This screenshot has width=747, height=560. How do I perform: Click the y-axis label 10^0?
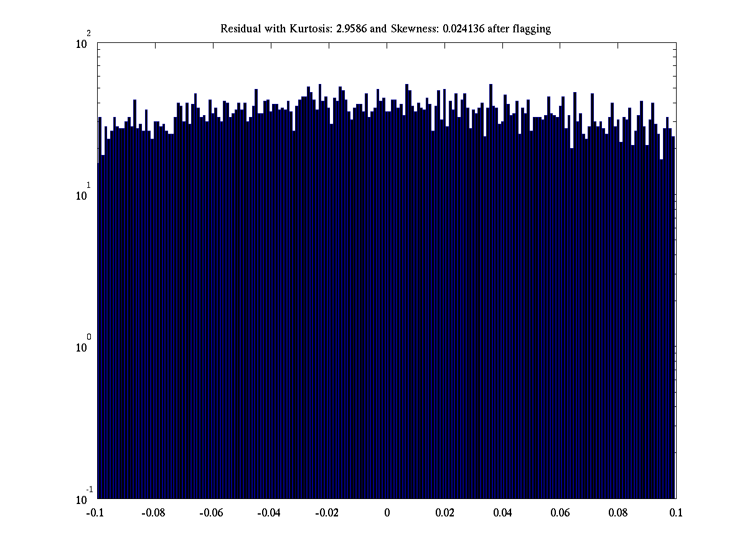click(x=84, y=346)
